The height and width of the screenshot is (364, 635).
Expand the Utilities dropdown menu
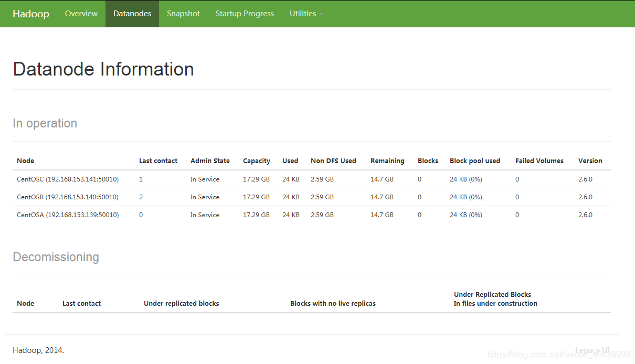306,14
